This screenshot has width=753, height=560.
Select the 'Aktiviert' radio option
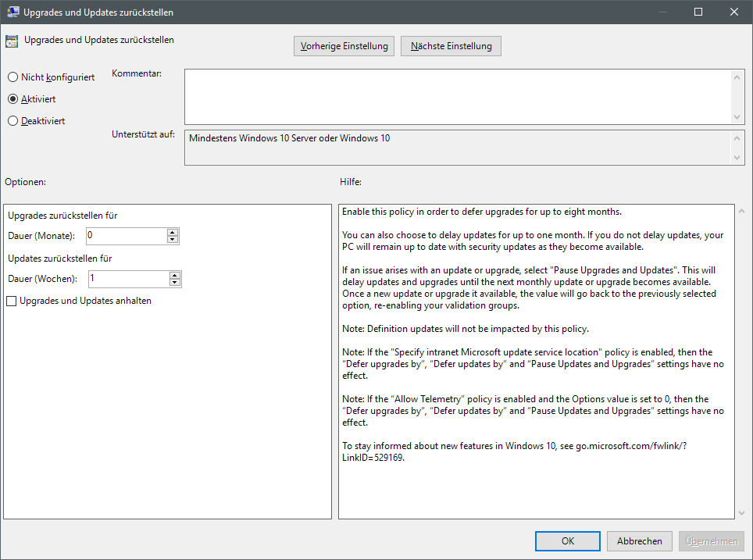click(x=12, y=99)
